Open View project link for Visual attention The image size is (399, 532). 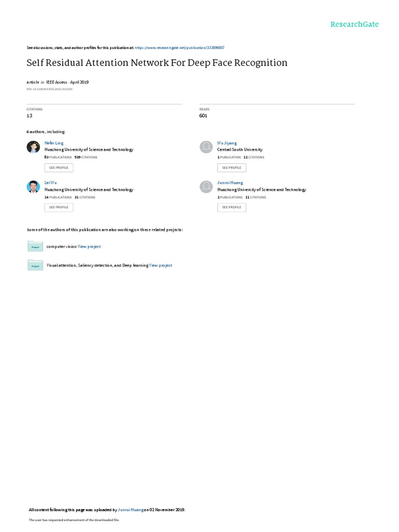pyautogui.click(x=161, y=265)
